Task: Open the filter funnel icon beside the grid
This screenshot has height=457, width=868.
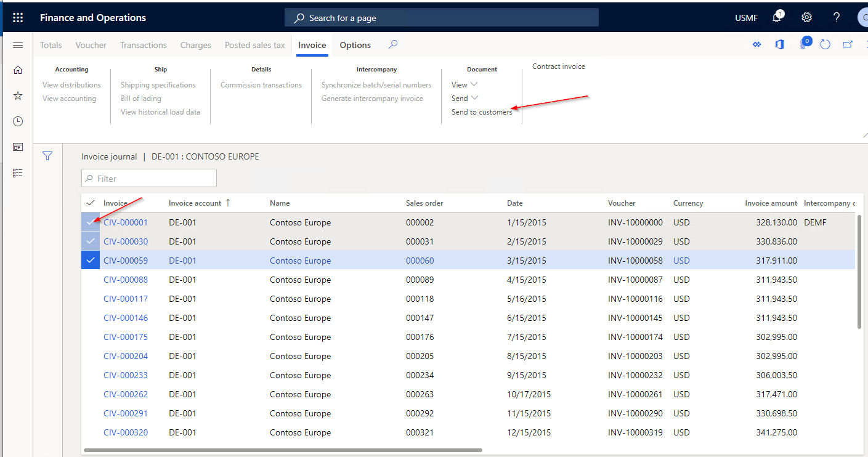Action: [x=47, y=156]
